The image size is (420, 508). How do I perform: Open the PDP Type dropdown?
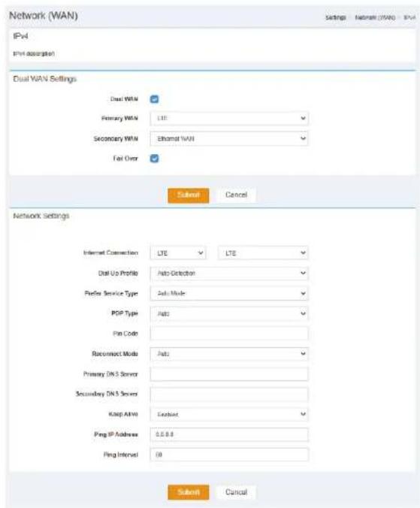(x=229, y=313)
